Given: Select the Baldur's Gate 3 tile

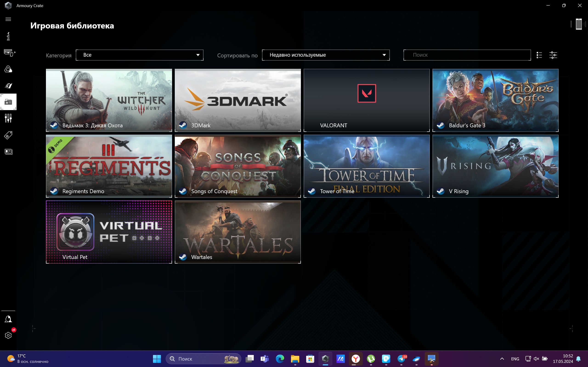Looking at the screenshot, I should [x=495, y=100].
